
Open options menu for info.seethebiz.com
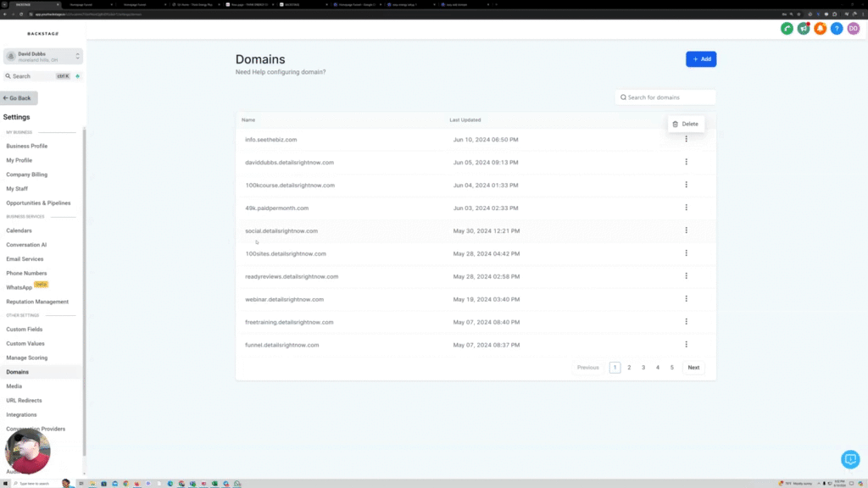pos(686,140)
